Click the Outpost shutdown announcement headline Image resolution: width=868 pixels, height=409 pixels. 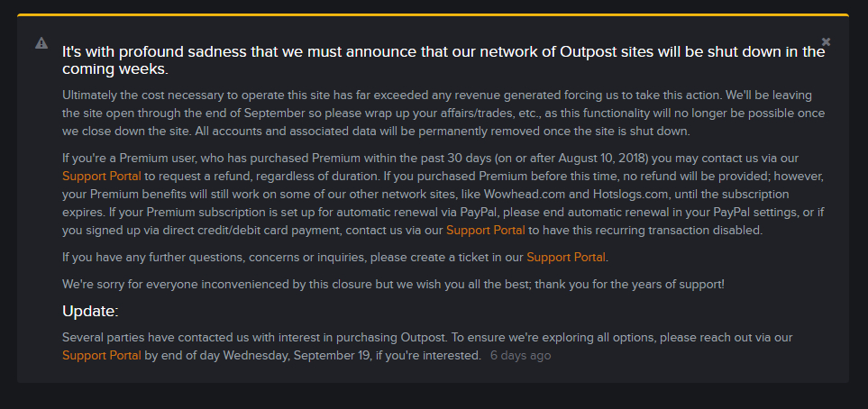[443, 60]
